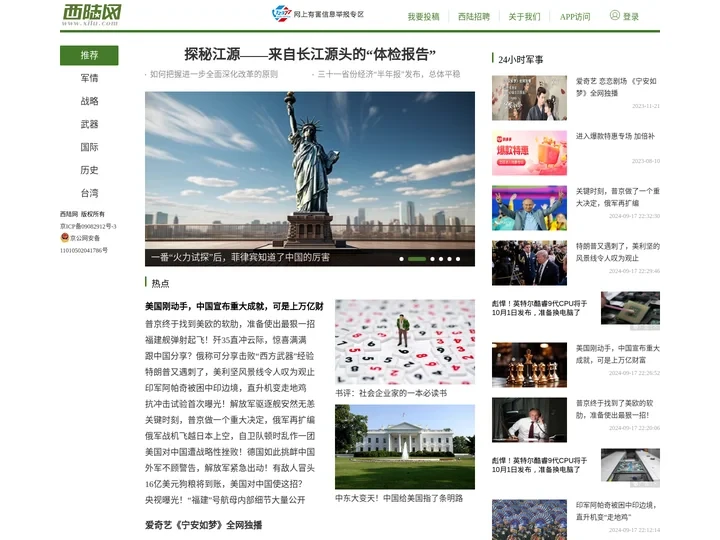Open 印军阿帕奇被困中印边境 hot list item
The image size is (720, 540).
click(x=225, y=388)
